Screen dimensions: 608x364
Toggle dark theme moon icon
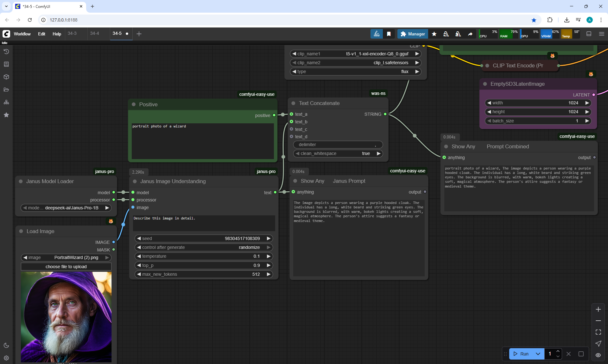[x=6, y=345]
